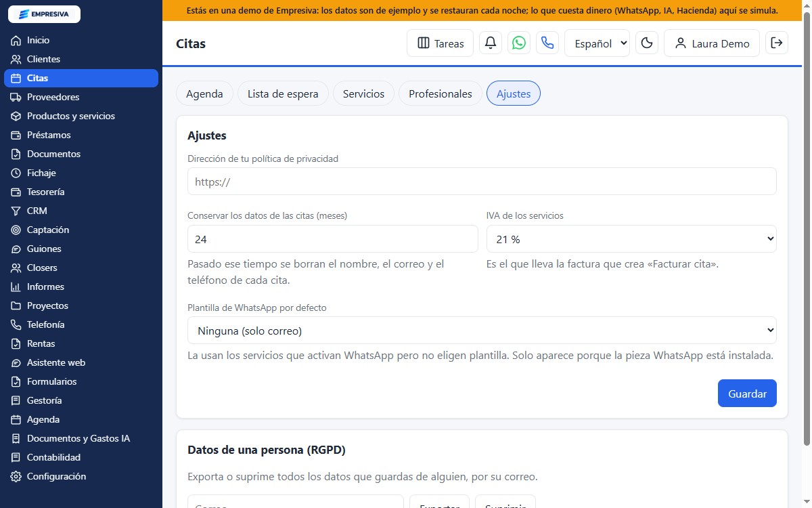Click the privacy policy URL field
812x508 pixels.
tap(482, 182)
